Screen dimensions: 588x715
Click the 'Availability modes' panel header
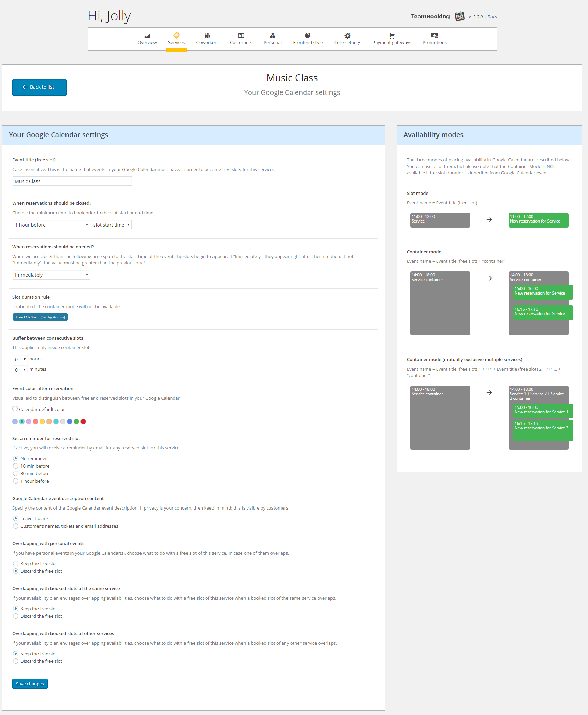[489, 135]
